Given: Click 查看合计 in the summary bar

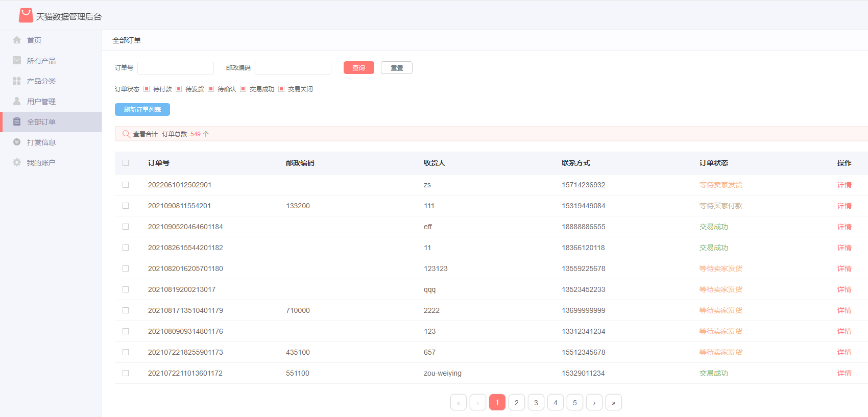Looking at the screenshot, I should (x=146, y=134).
